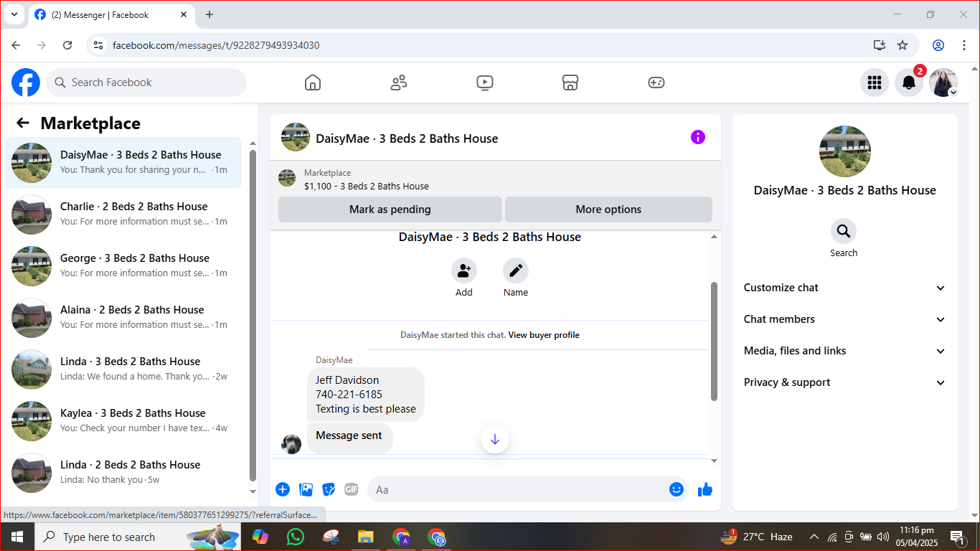The image size is (980, 551).
Task: Click the Search Facebook field
Action: click(x=146, y=83)
